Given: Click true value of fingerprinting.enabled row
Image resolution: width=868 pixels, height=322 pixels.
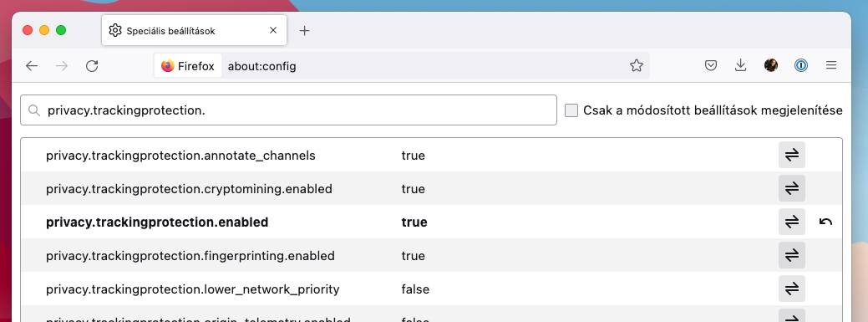Looking at the screenshot, I should point(413,256).
